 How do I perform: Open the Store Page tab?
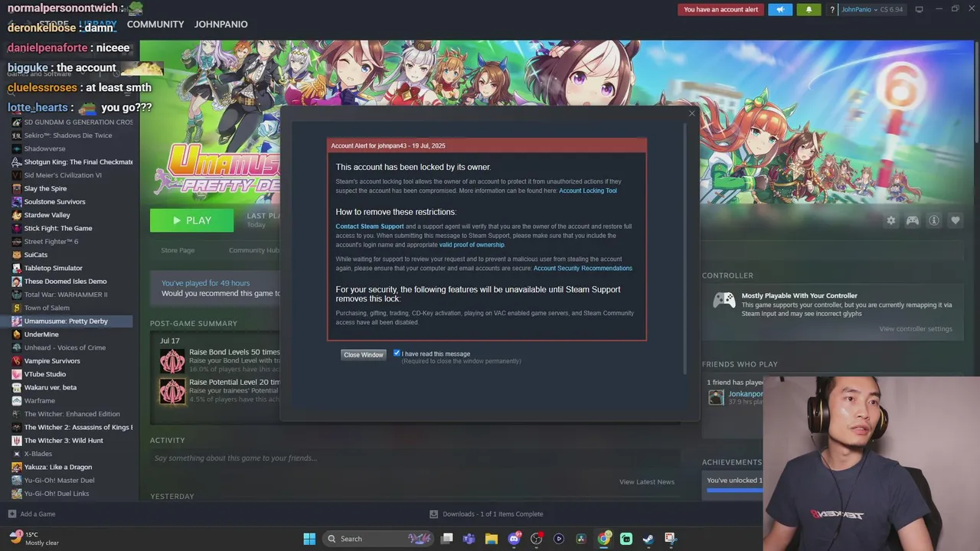point(178,250)
